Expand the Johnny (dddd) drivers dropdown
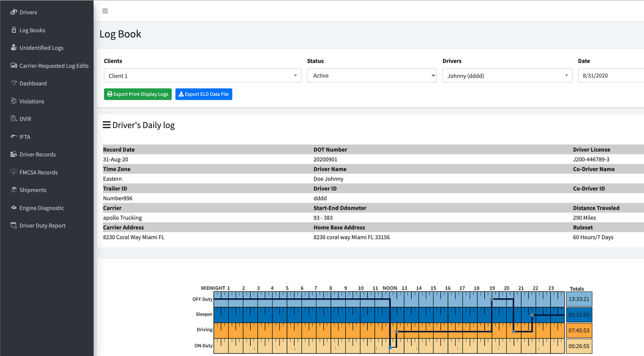The image size is (644, 356). [507, 75]
